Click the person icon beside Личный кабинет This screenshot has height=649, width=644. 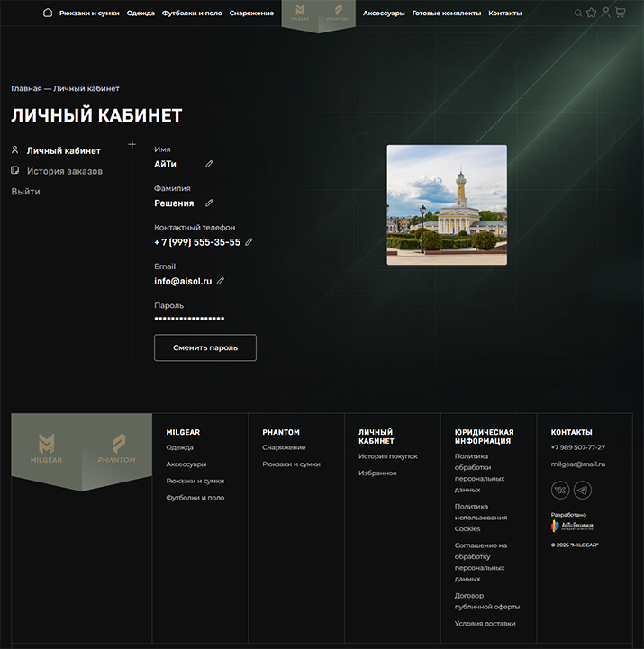(15, 149)
